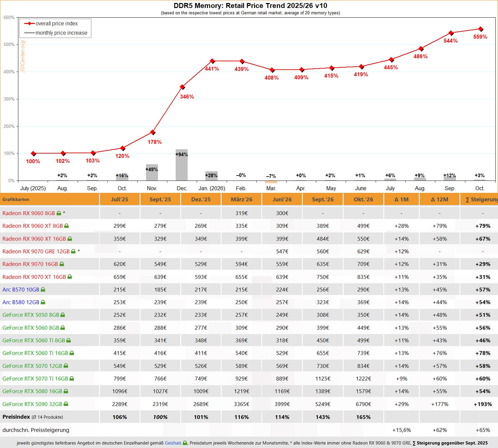498x448 pixels.
Task: Click the lock icon beside GeForce RTX 5090 32GB
Action: tap(66, 404)
